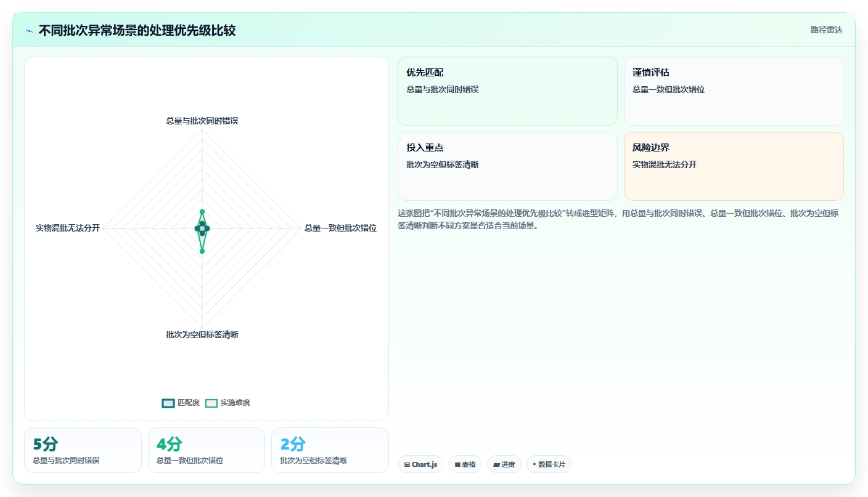
Task: Select the Chart.js tag
Action: point(420,464)
